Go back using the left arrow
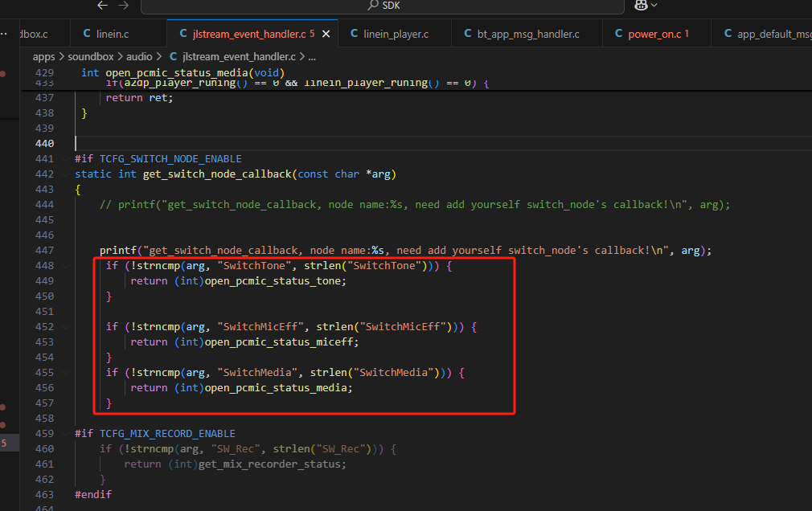 pos(103,5)
